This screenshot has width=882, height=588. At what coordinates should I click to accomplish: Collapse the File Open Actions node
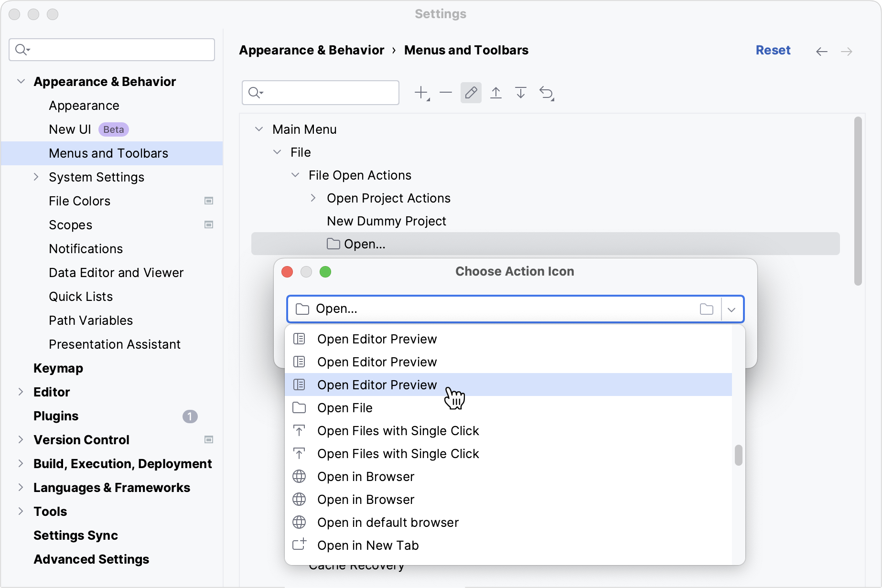295,175
